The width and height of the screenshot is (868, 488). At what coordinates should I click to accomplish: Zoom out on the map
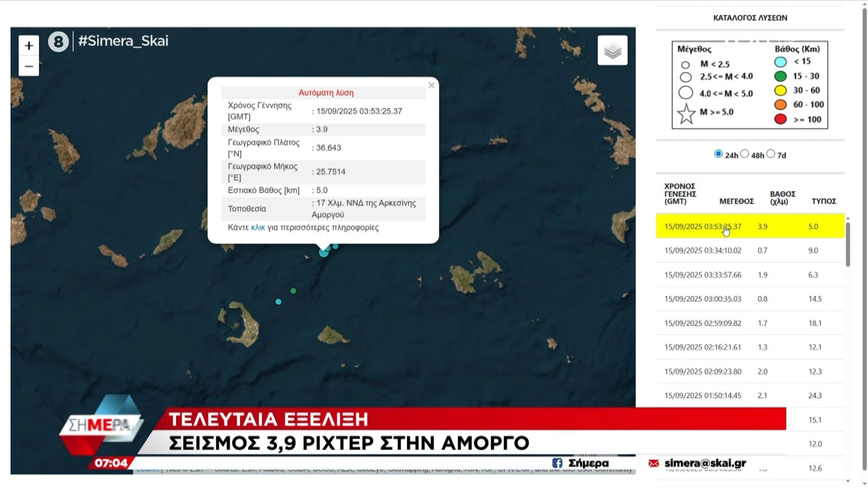point(29,66)
